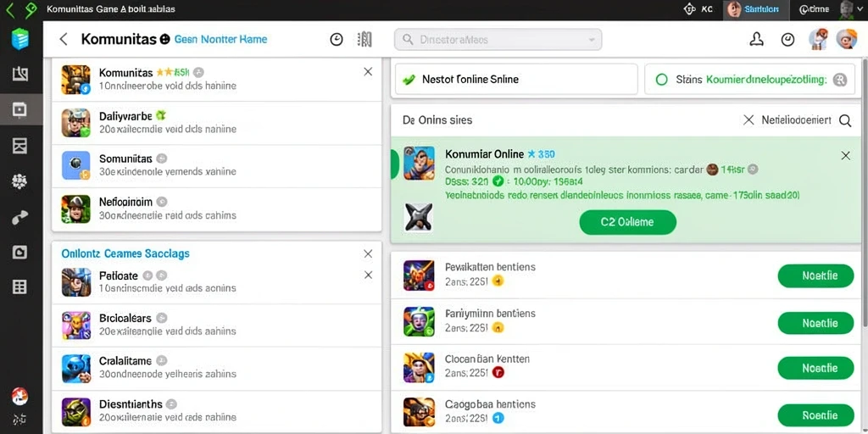Click the blue badge beside Caogobaa 2ans: 2251
Image resolution: width=868 pixels, height=434 pixels.
tap(498, 418)
